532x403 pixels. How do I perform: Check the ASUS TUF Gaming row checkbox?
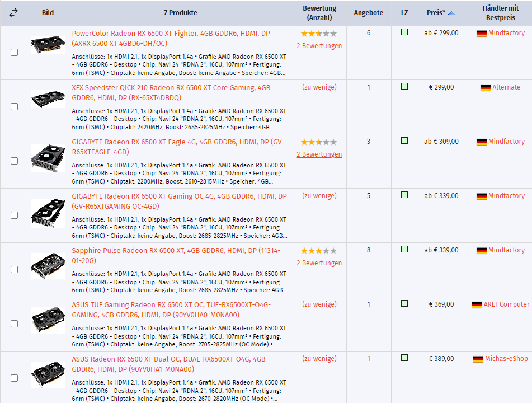point(15,324)
